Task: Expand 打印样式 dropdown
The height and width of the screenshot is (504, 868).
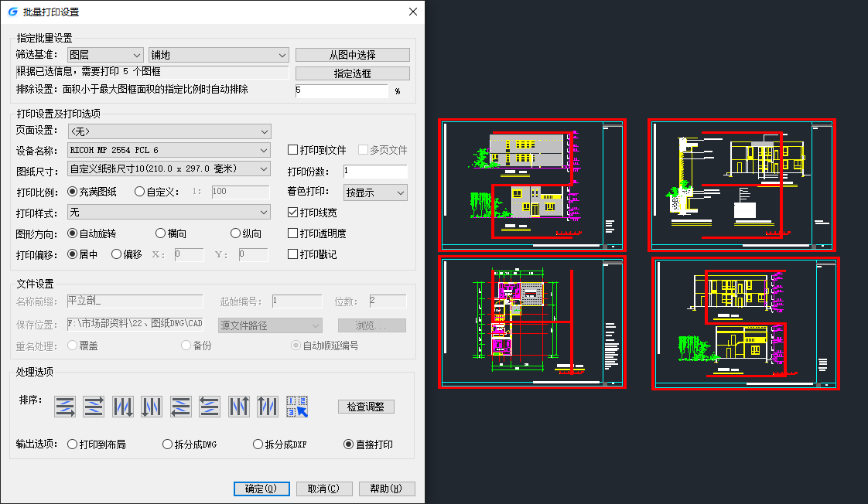Action: click(169, 213)
